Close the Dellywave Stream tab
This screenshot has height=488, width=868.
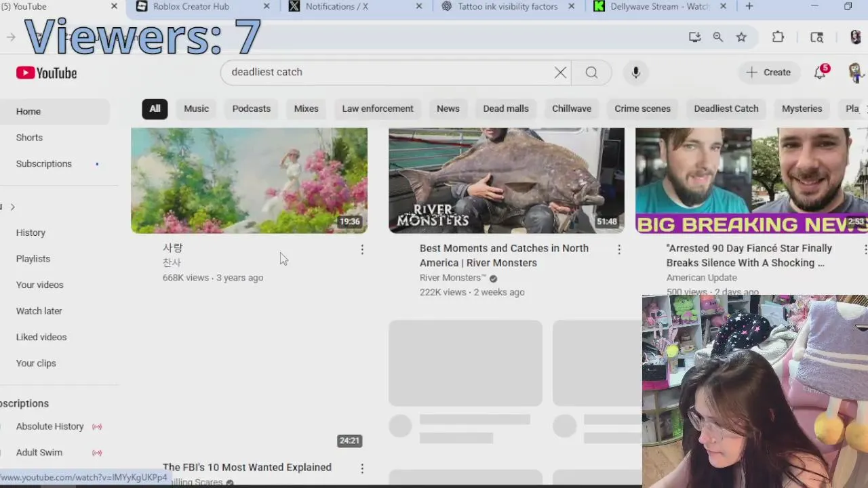coord(723,6)
